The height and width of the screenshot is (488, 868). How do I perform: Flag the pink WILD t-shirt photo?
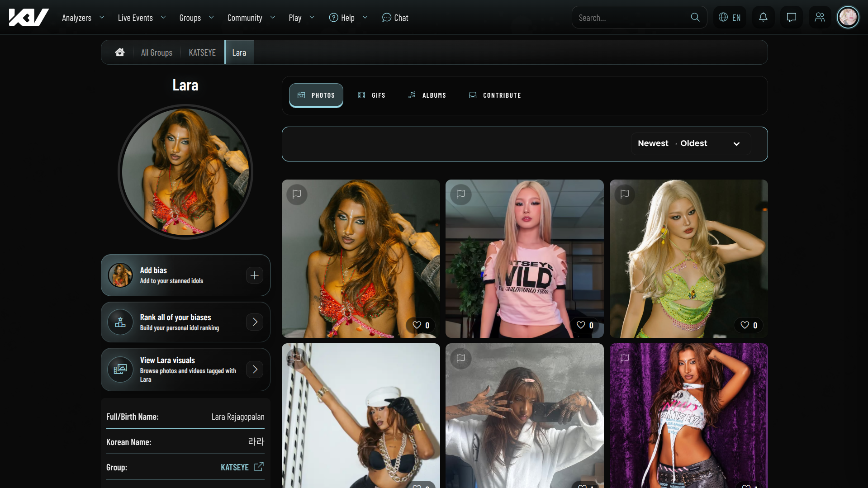[x=461, y=194]
